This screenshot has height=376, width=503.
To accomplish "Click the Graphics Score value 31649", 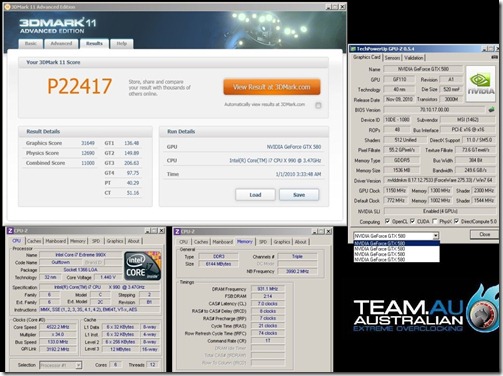I will (x=88, y=143).
